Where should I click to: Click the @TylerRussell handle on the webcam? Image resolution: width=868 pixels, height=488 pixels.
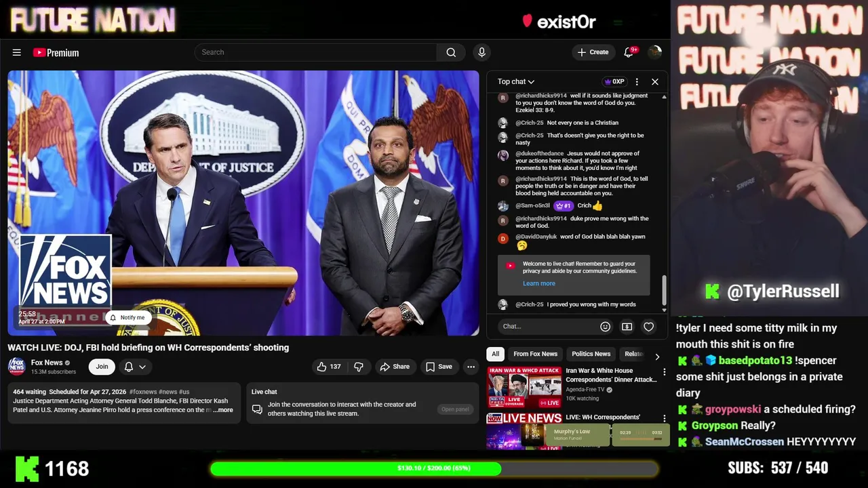(x=783, y=291)
